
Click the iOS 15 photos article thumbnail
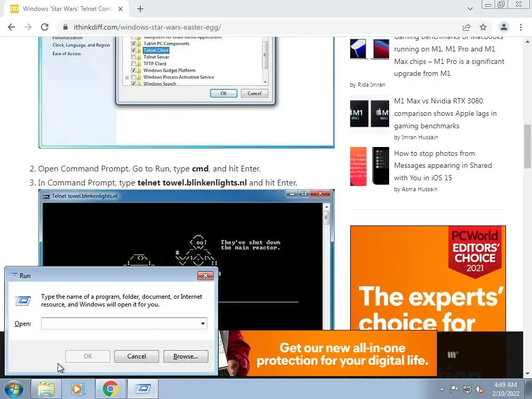[x=369, y=166]
